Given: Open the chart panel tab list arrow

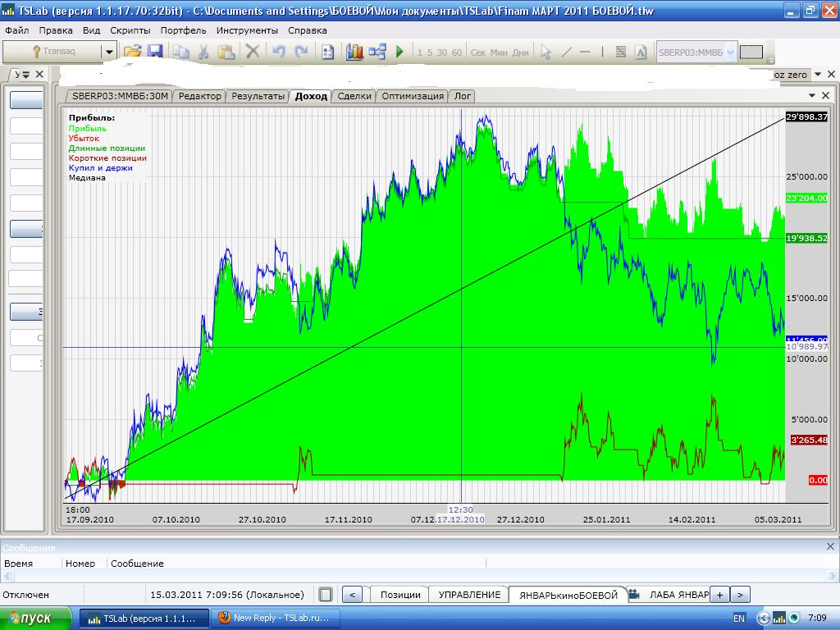Looking at the screenshot, I should point(813,96).
